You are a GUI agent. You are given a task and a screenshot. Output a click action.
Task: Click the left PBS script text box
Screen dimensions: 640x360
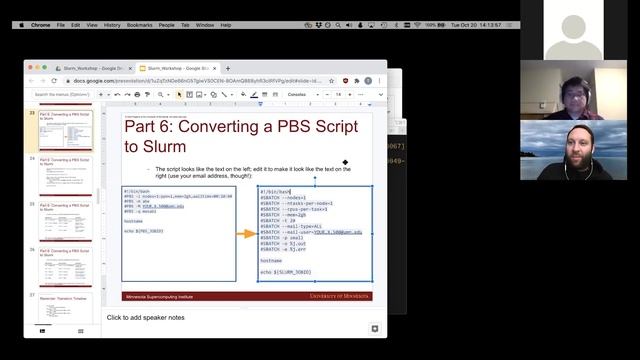pos(179,234)
